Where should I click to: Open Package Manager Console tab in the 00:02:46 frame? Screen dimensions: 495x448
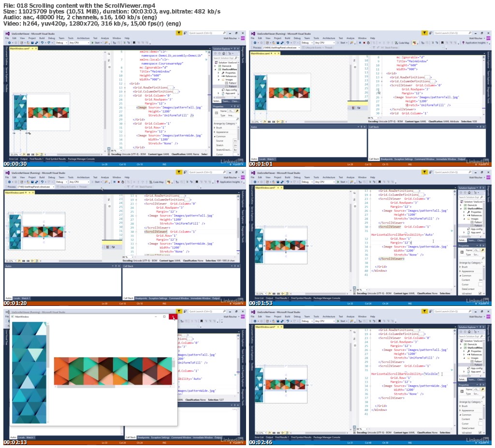pyautogui.click(x=327, y=437)
